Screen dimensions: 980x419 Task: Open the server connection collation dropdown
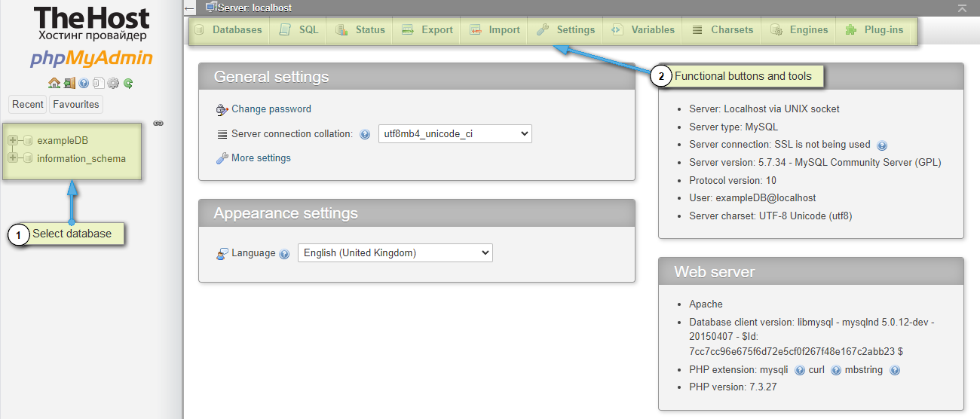(455, 133)
